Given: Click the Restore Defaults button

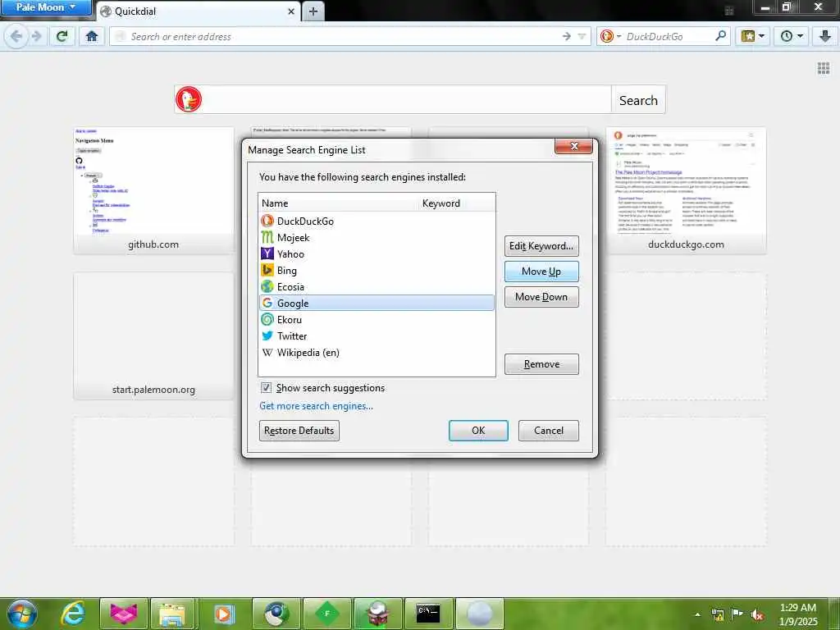Looking at the screenshot, I should point(299,430).
